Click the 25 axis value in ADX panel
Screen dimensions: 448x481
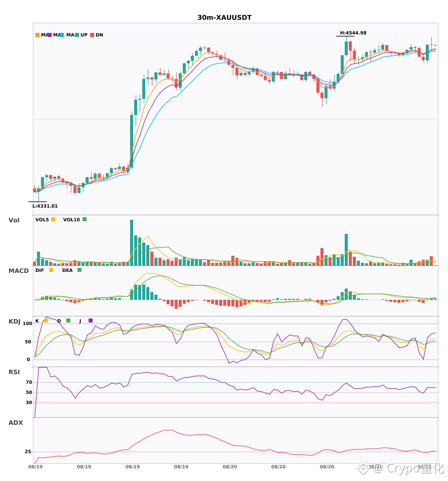pos(28,452)
